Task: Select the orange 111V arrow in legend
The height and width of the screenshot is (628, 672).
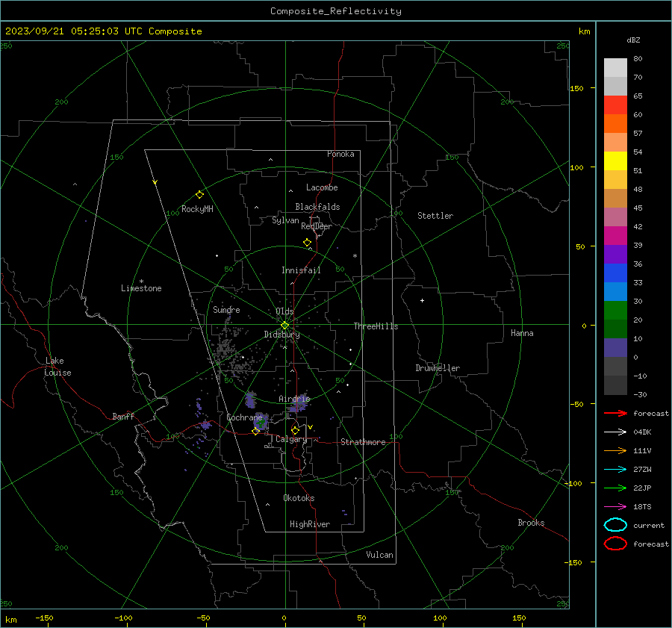Action: (615, 450)
